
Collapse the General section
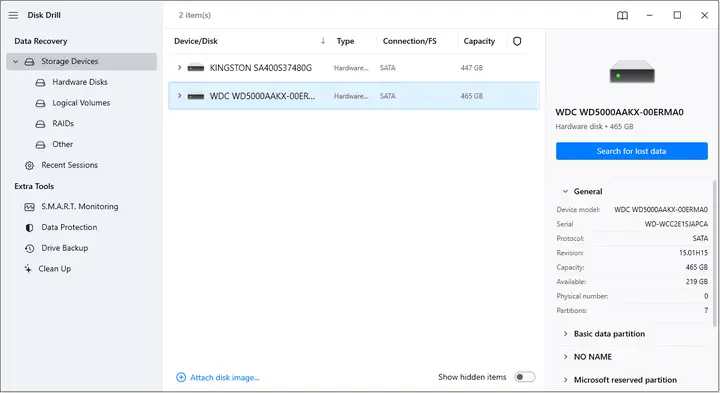click(565, 191)
